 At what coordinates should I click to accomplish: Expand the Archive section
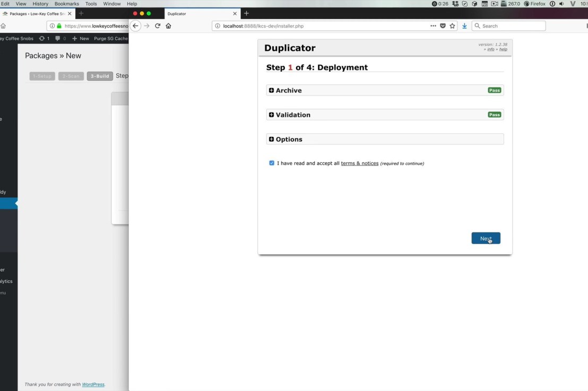(x=272, y=90)
